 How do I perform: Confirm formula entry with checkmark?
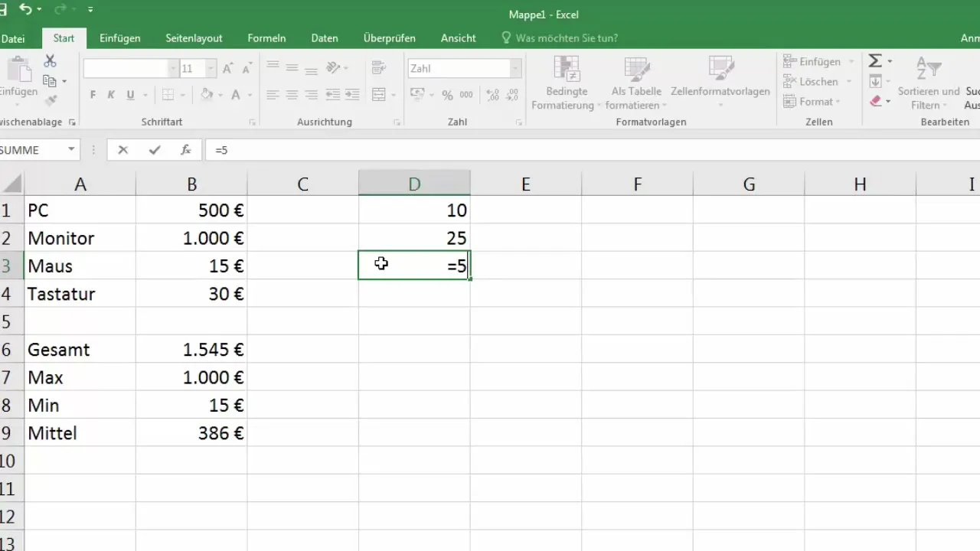(x=155, y=150)
